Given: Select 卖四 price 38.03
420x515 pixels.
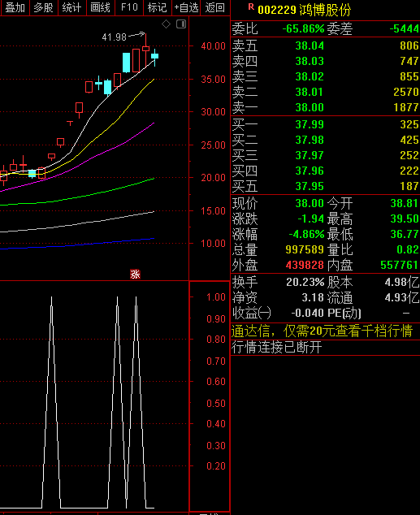Looking at the screenshot, I should click(x=310, y=61).
